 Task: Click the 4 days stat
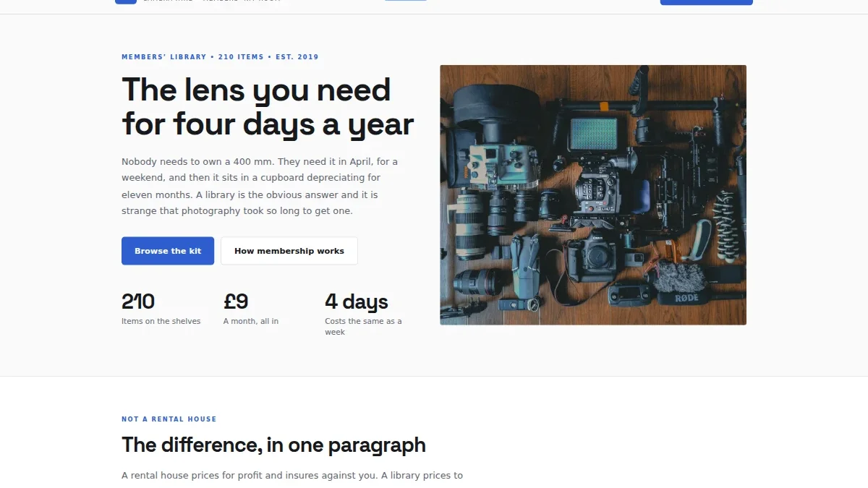(363, 314)
